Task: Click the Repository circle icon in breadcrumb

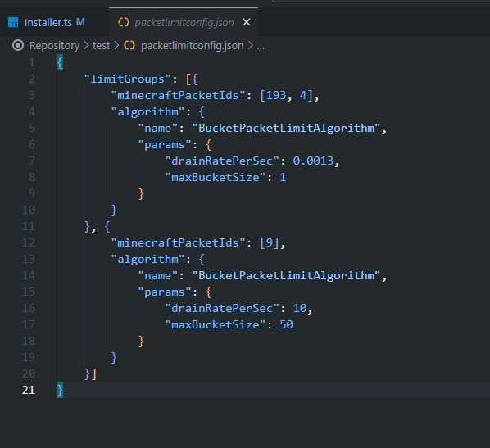Action: click(x=18, y=46)
